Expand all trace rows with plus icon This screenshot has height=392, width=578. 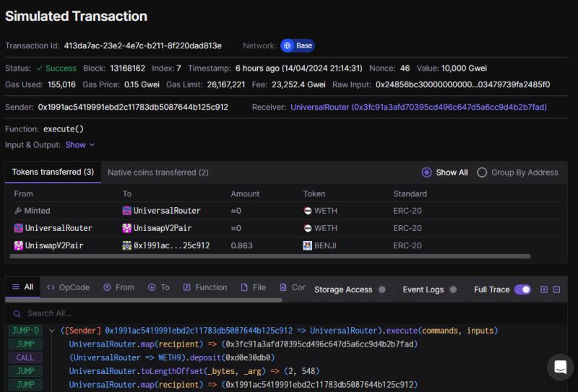coord(544,289)
